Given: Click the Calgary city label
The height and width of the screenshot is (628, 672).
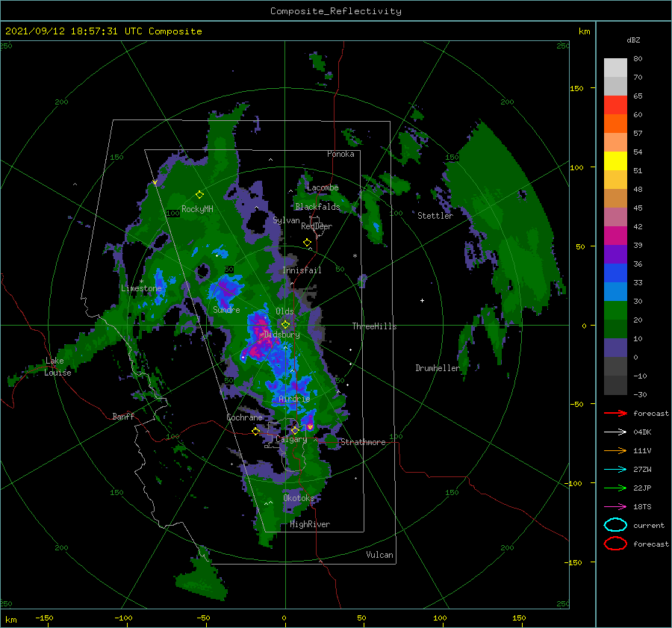Looking at the screenshot, I should pyautogui.click(x=291, y=439).
